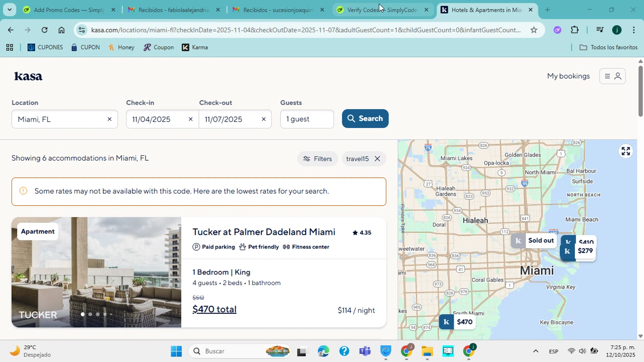Reload the current page

click(x=45, y=30)
